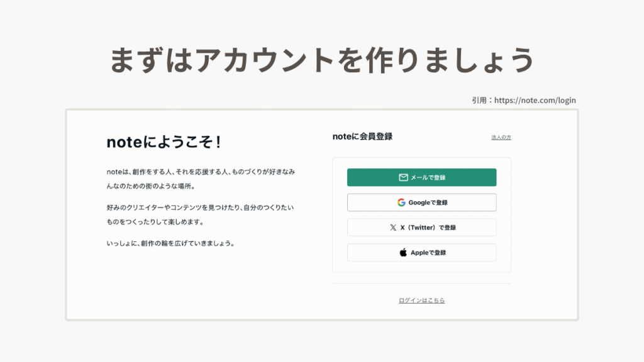Click the noteに会員登録 heading
Viewport: 644px width, 362px height.
(x=362, y=136)
